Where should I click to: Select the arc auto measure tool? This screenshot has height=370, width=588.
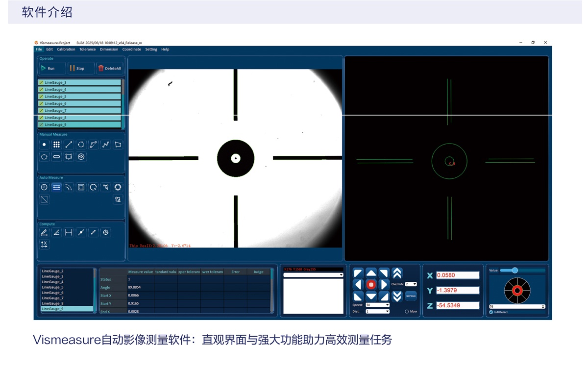click(69, 187)
